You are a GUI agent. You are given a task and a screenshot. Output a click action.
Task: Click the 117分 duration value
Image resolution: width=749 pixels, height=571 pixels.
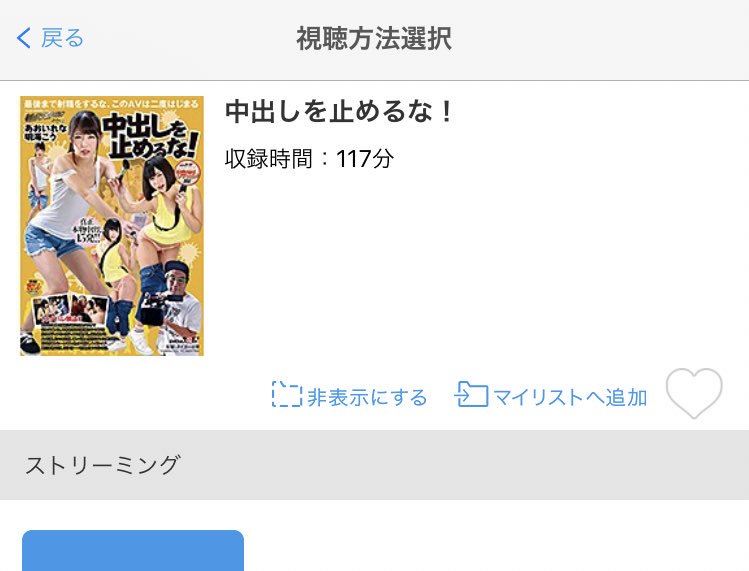point(365,159)
